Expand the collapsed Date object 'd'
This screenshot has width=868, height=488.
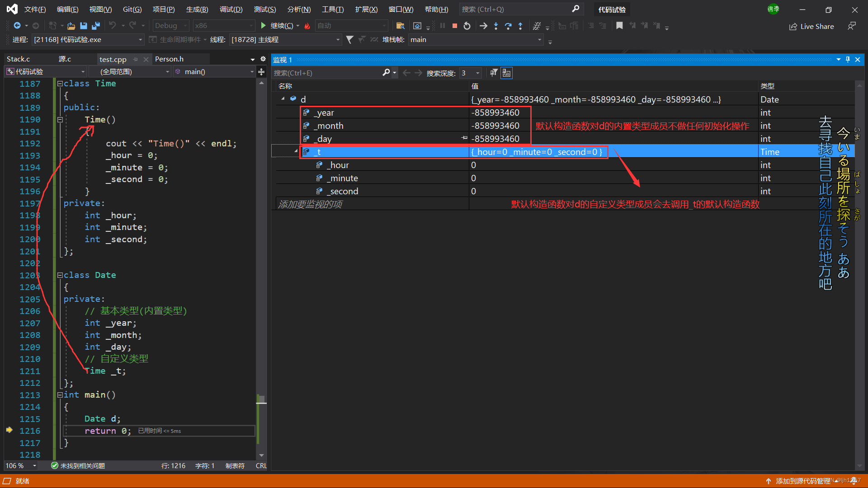point(283,99)
